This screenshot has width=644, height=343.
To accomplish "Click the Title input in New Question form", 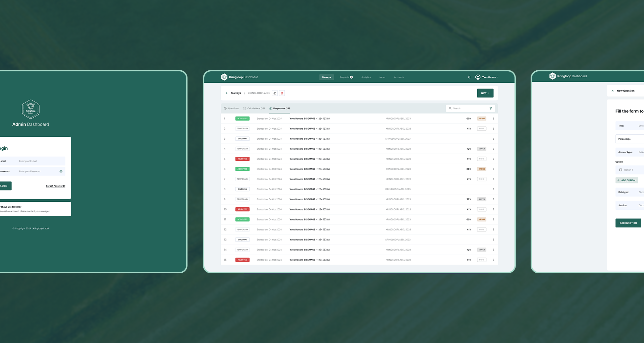I will pos(630,126).
